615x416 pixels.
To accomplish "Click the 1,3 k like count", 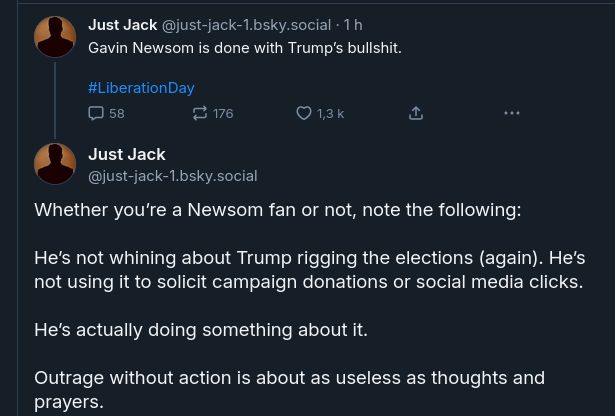I will click(x=330, y=114).
